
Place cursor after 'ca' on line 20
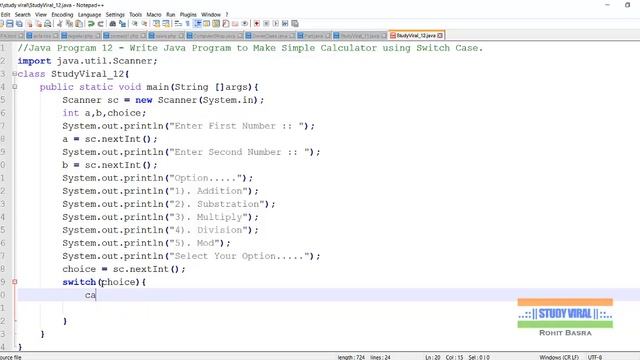96,295
